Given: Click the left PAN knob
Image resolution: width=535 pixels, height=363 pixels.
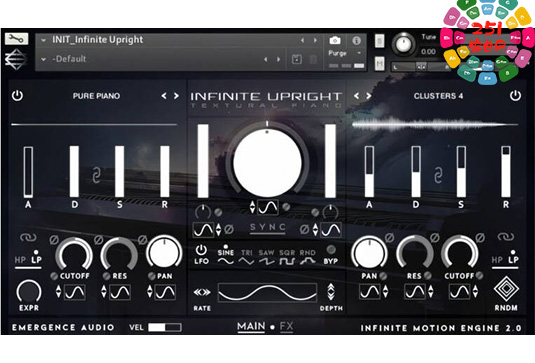Looking at the screenshot, I should coord(164,253).
